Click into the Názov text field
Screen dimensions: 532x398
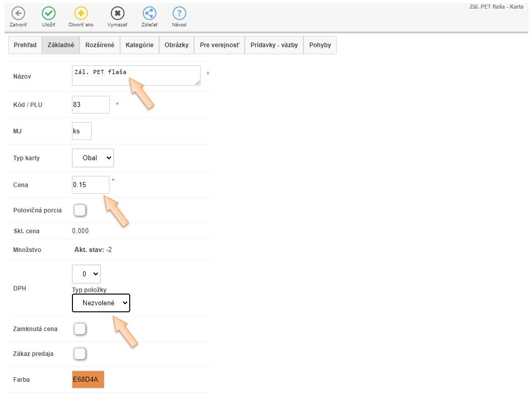pos(136,76)
